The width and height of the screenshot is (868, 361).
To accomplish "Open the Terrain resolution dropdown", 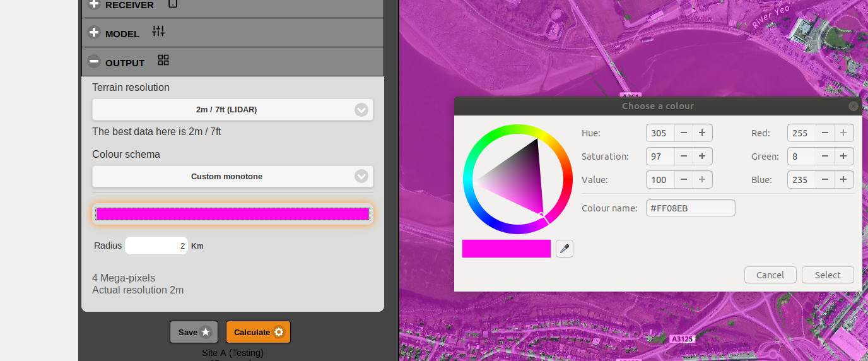I will click(232, 110).
